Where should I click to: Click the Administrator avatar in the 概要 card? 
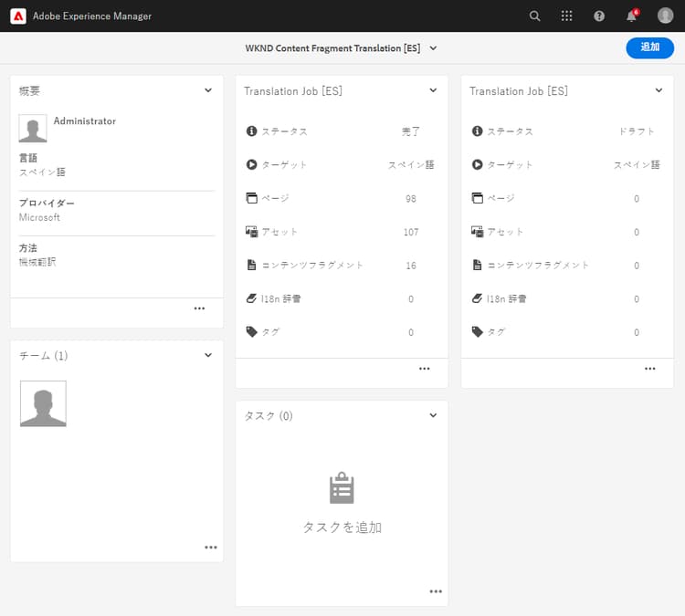tap(33, 129)
